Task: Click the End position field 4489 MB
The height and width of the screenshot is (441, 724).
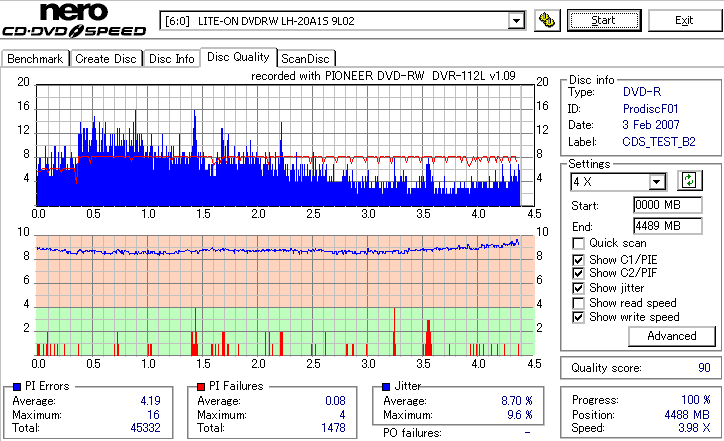Action: 668,226
